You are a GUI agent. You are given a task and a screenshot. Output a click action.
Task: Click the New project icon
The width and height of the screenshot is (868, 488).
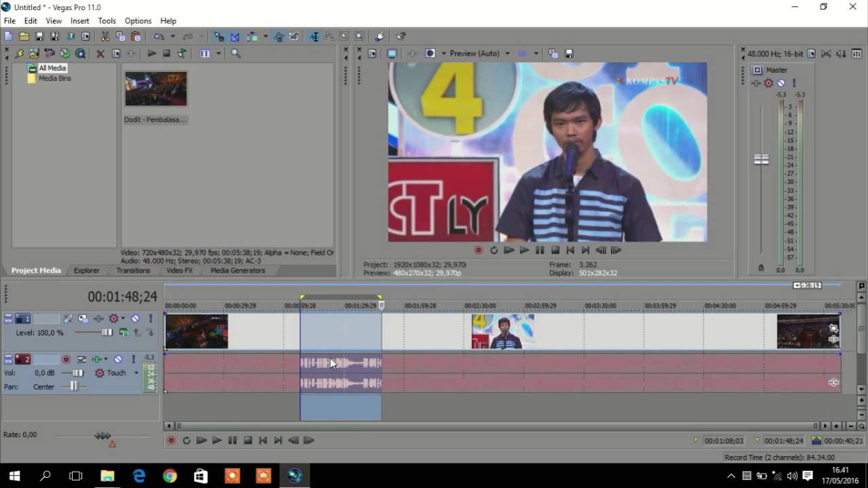coord(9,37)
